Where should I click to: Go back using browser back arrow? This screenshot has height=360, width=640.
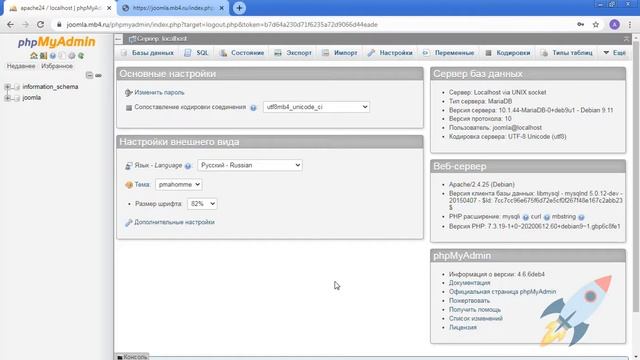click(10, 24)
